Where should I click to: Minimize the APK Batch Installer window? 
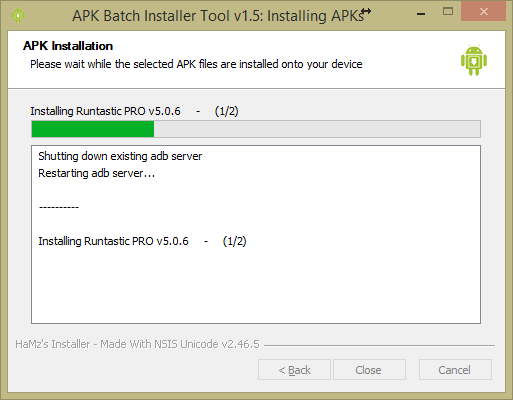[x=421, y=14]
